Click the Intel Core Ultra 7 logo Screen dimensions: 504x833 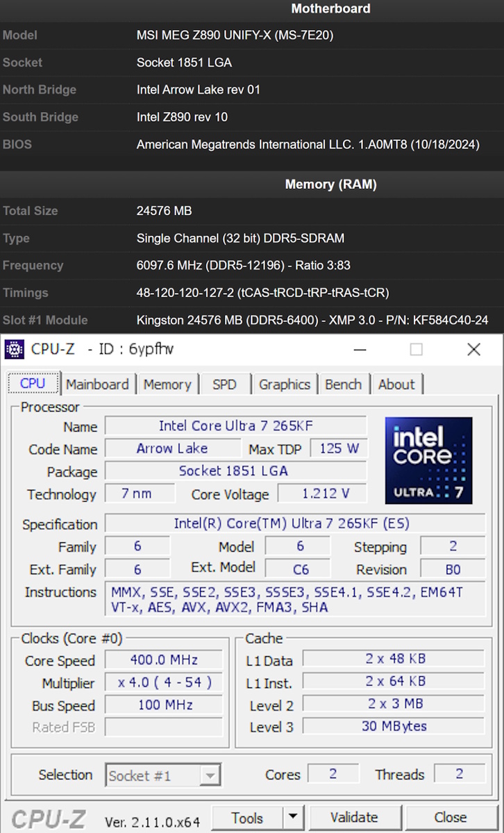[429, 461]
